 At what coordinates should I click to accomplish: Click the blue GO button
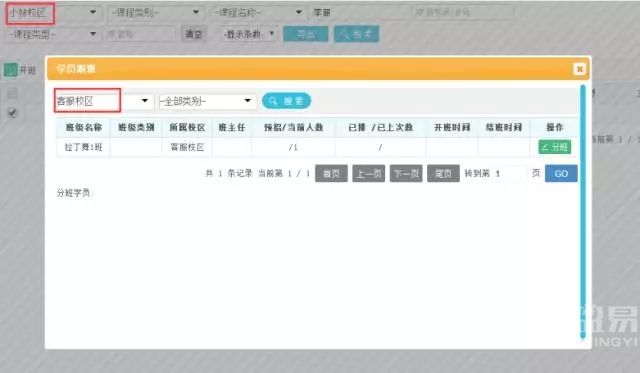point(561,173)
